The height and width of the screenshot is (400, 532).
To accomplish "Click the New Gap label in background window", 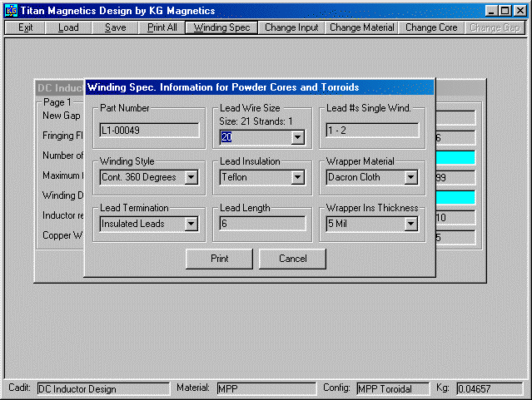I will (62, 116).
